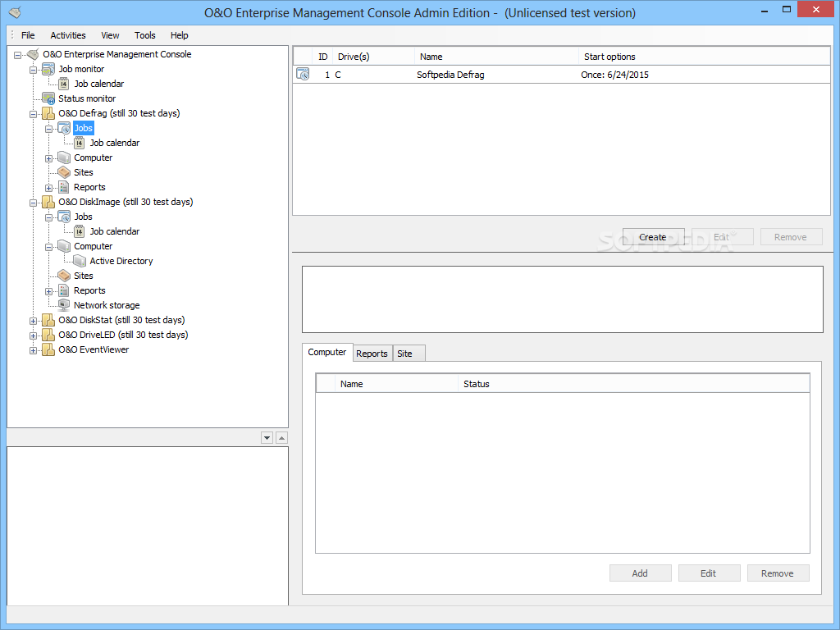840x630 pixels.
Task: Collapse the O&O Defrag node
Action: pos(33,114)
